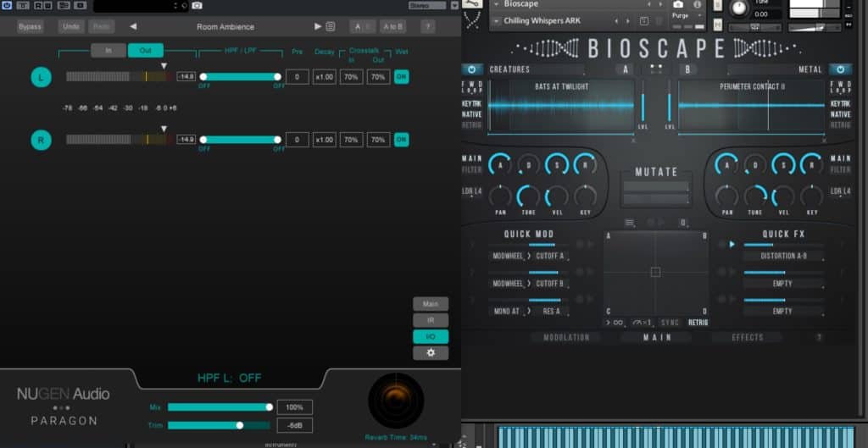Image resolution: width=868 pixels, height=448 pixels.
Task: Switch to the Modulation tab in Bioscape
Action: point(566,337)
